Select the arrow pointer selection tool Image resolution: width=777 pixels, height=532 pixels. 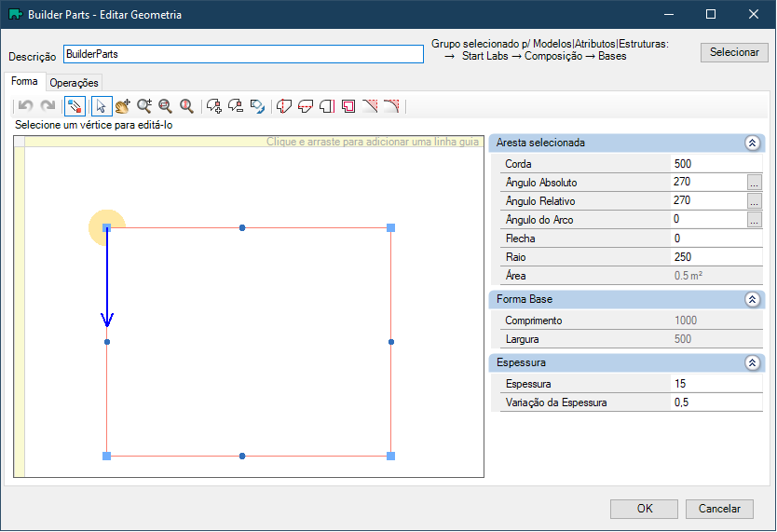pyautogui.click(x=102, y=106)
